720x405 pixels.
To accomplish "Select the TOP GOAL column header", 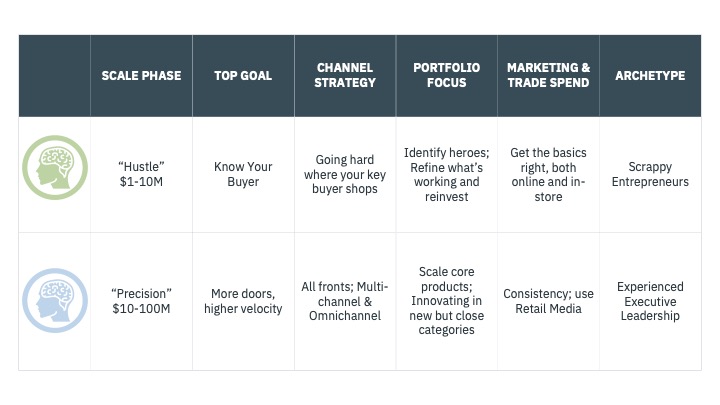I will (243, 76).
